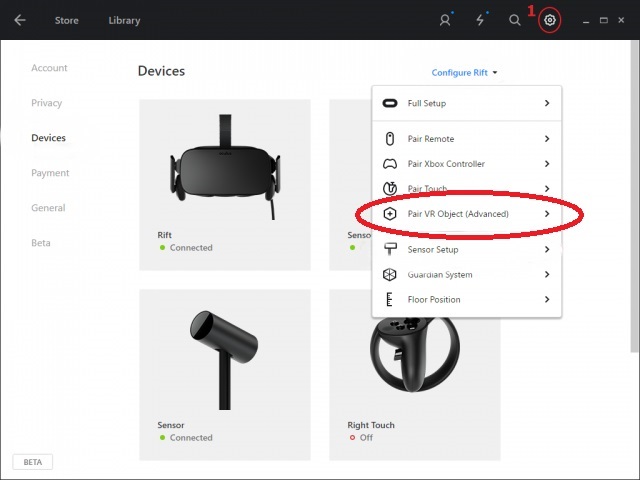Click the Rift Connected status text
Viewport: 640px width, 480px height.
[191, 248]
